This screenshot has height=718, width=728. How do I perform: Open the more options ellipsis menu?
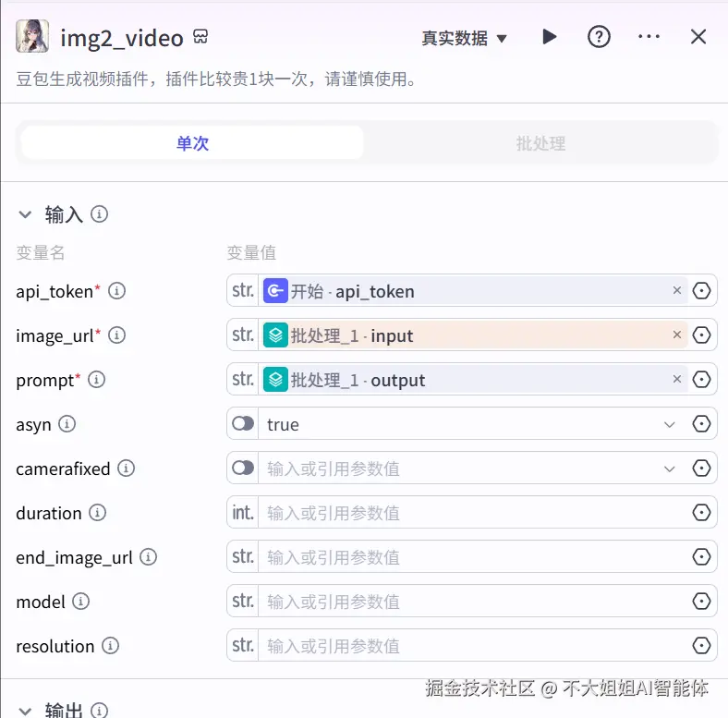click(649, 37)
